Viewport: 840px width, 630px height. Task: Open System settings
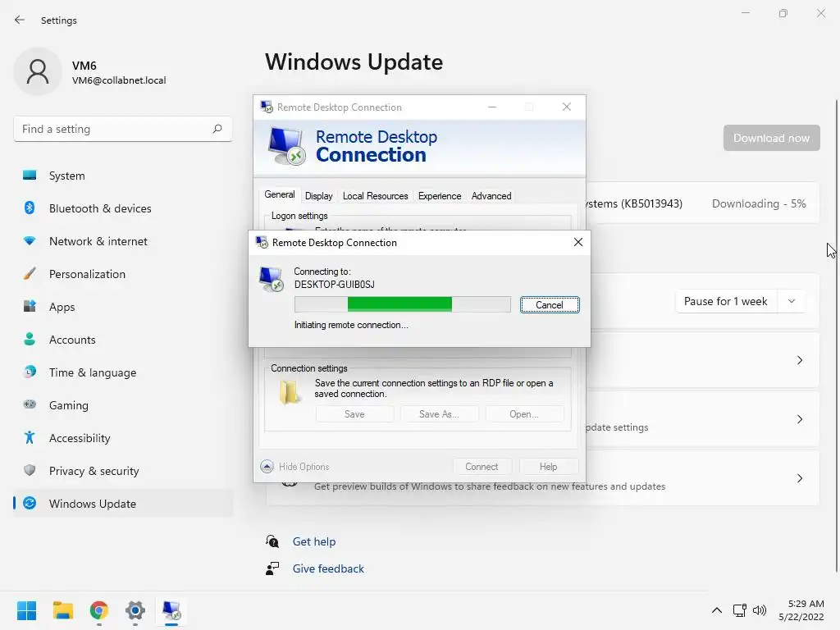coord(123,176)
